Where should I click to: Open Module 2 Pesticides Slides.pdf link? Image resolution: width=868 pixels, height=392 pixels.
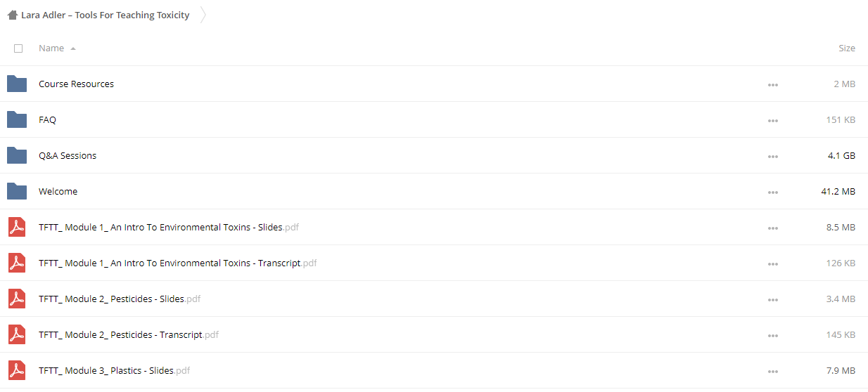pyautogui.click(x=120, y=299)
